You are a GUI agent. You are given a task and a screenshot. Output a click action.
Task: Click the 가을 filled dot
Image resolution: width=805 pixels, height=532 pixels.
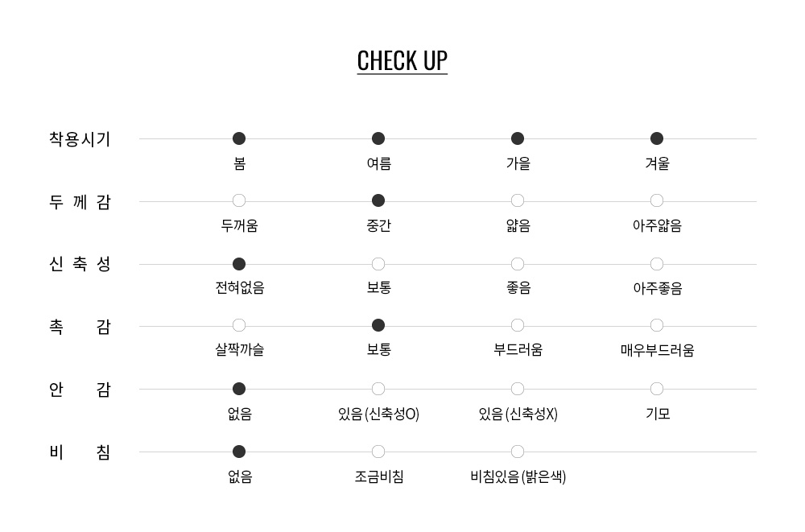click(518, 138)
